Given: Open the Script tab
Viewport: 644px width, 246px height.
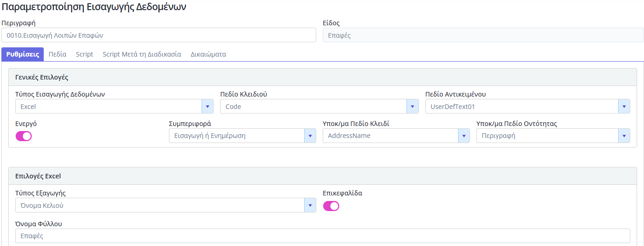Looking at the screenshot, I should (84, 54).
